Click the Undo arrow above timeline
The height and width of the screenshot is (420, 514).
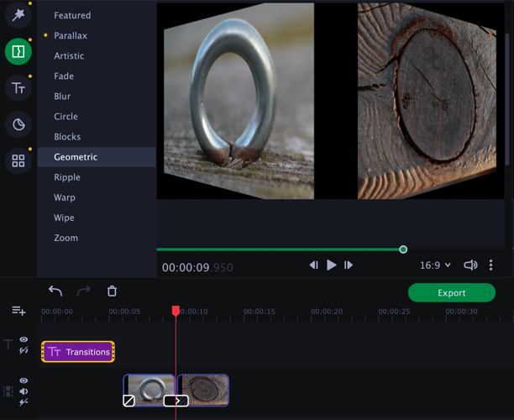(x=55, y=291)
